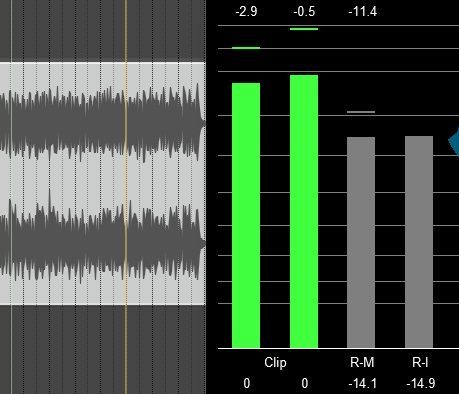Click the green peak-hold line above the second bar
Viewport: 459px width, 394px height.
(x=304, y=29)
